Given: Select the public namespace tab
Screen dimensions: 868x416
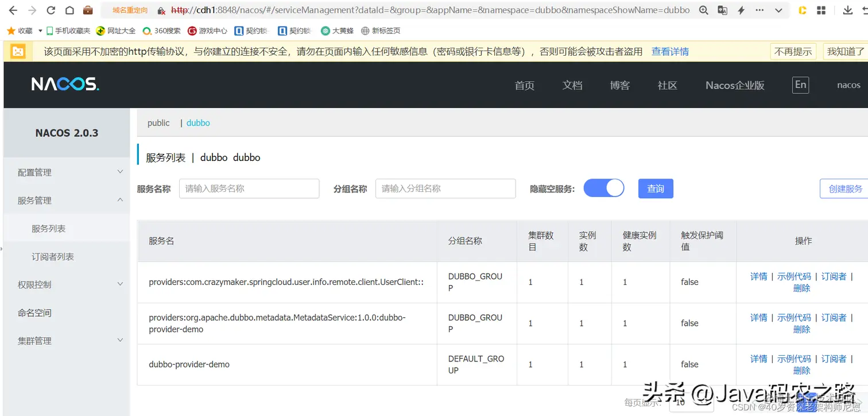Looking at the screenshot, I should click(x=158, y=123).
